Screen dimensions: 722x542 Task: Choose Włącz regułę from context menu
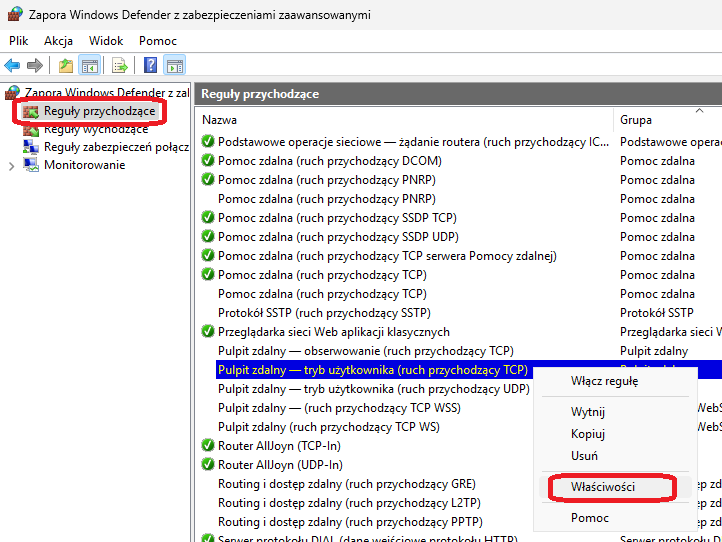coord(604,381)
